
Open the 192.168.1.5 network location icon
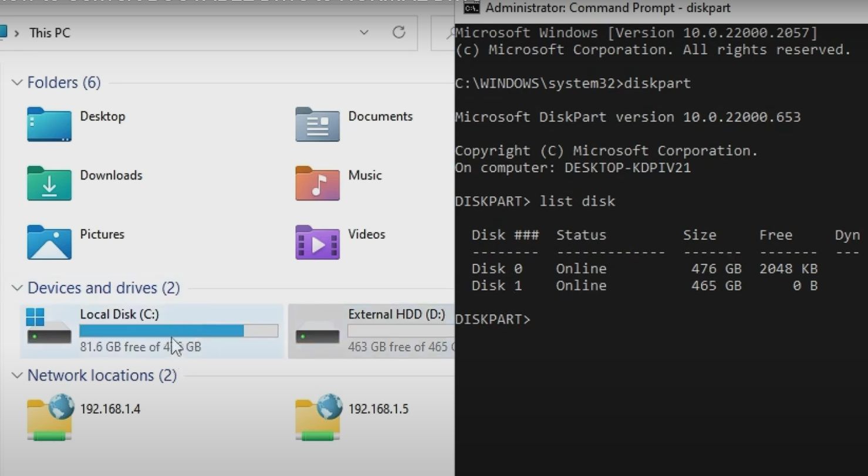(x=319, y=417)
